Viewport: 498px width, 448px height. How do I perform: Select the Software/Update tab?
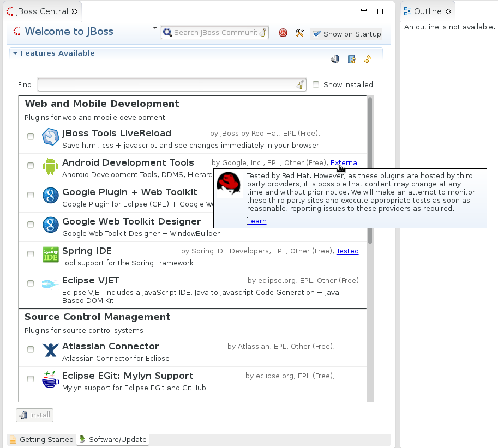coord(113,439)
